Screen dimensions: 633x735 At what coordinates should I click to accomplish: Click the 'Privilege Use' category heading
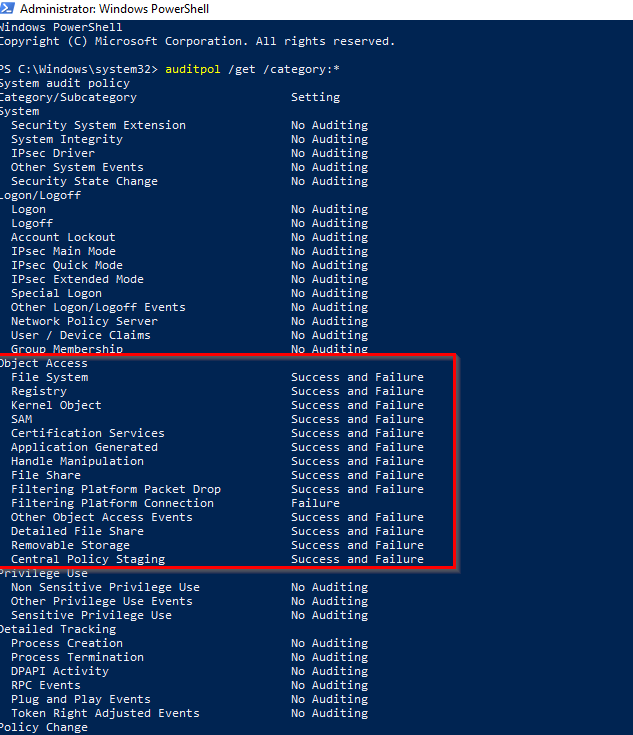coord(44,573)
